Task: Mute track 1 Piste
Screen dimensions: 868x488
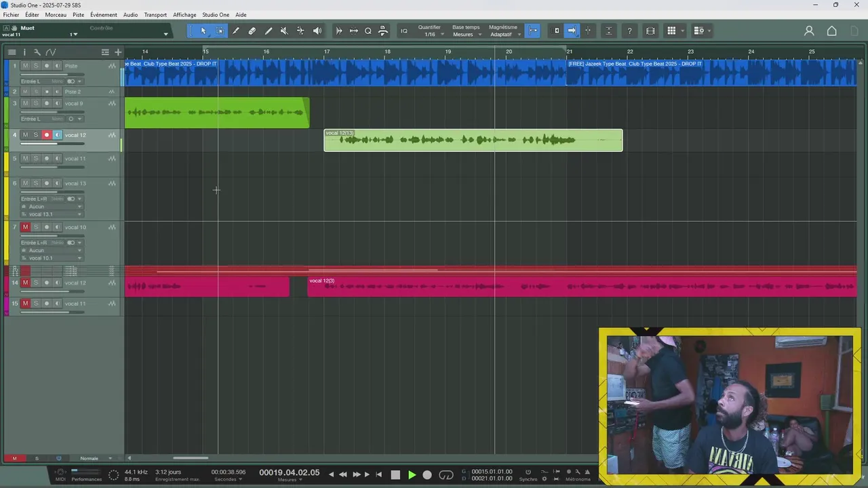Action: point(25,66)
